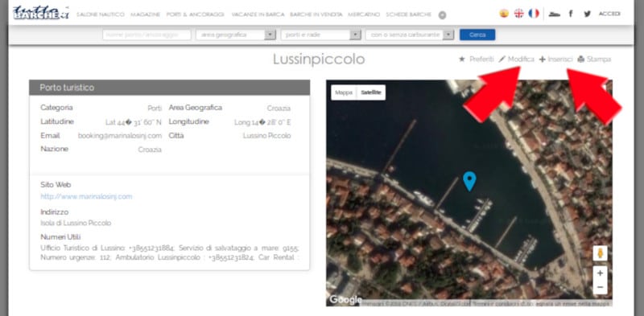Expand the area geografica dropdown

[236, 35]
